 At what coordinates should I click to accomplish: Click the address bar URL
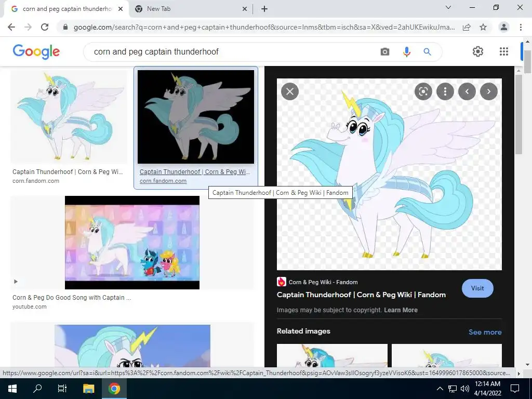click(264, 27)
